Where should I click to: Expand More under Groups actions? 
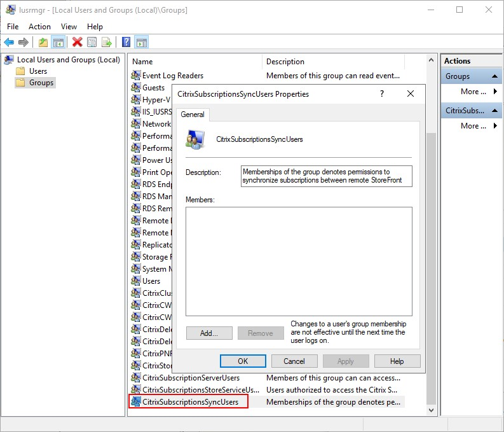coord(478,92)
